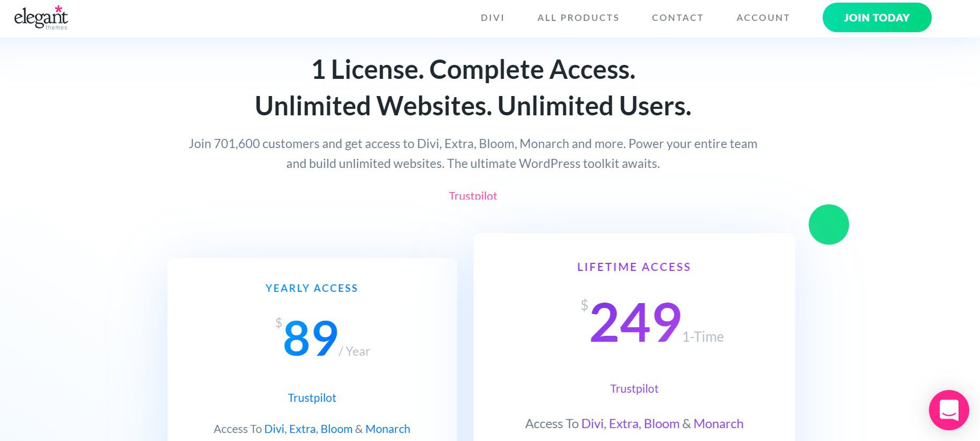Open the ACCOUNT page

tap(763, 17)
